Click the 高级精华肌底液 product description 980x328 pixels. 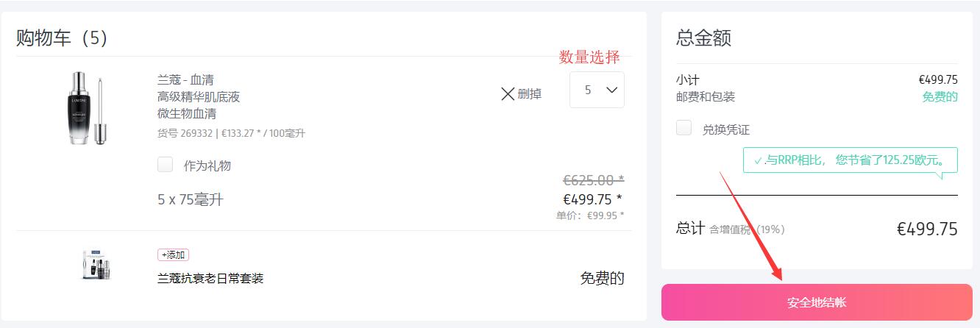coord(199,96)
